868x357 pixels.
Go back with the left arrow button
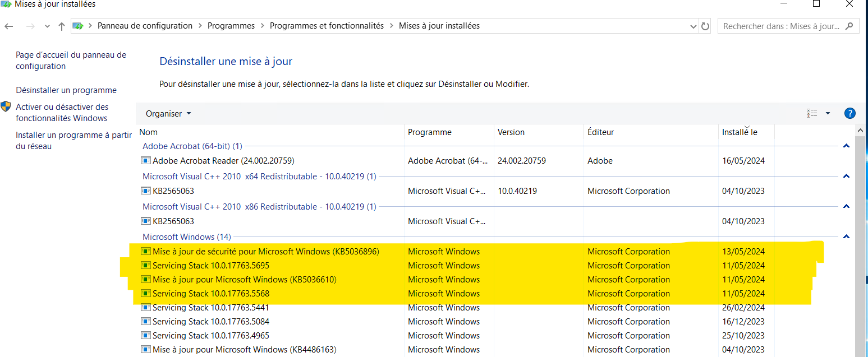point(9,26)
